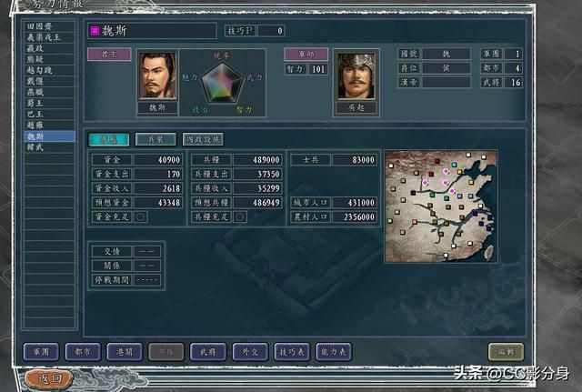Select 越勾踐 in the force list
This screenshot has width=582, height=392.
coord(49,70)
